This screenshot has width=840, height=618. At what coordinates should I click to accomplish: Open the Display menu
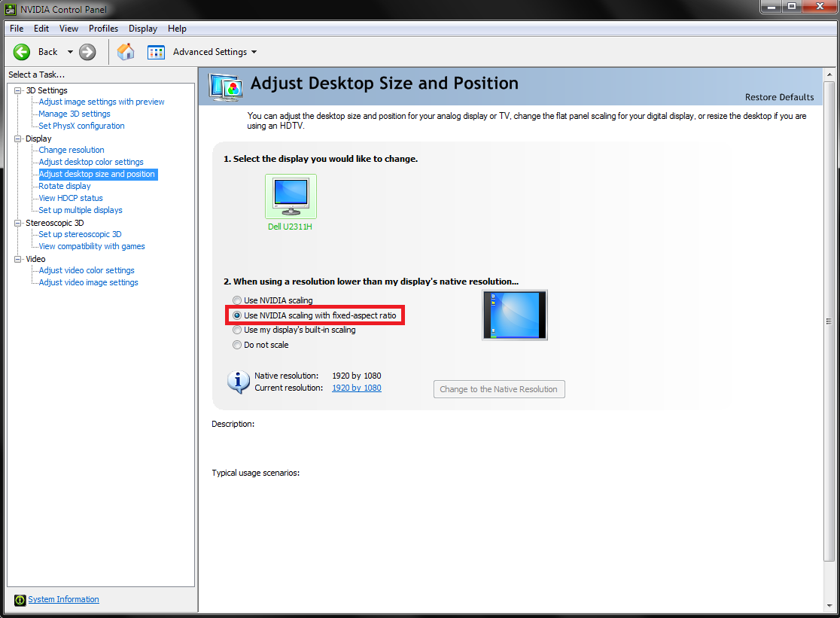pos(143,29)
